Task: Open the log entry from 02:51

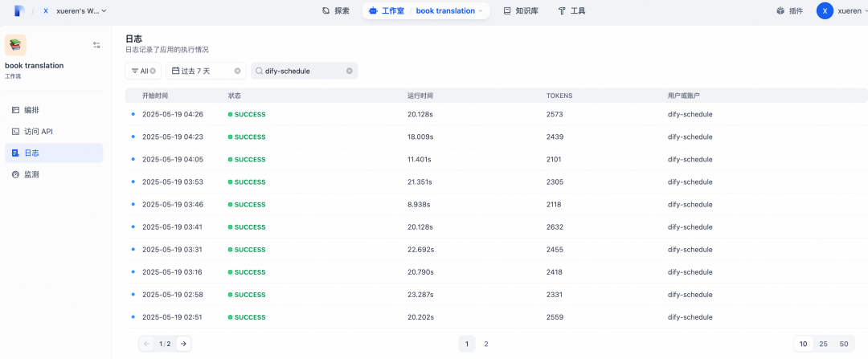Action: tap(496, 317)
